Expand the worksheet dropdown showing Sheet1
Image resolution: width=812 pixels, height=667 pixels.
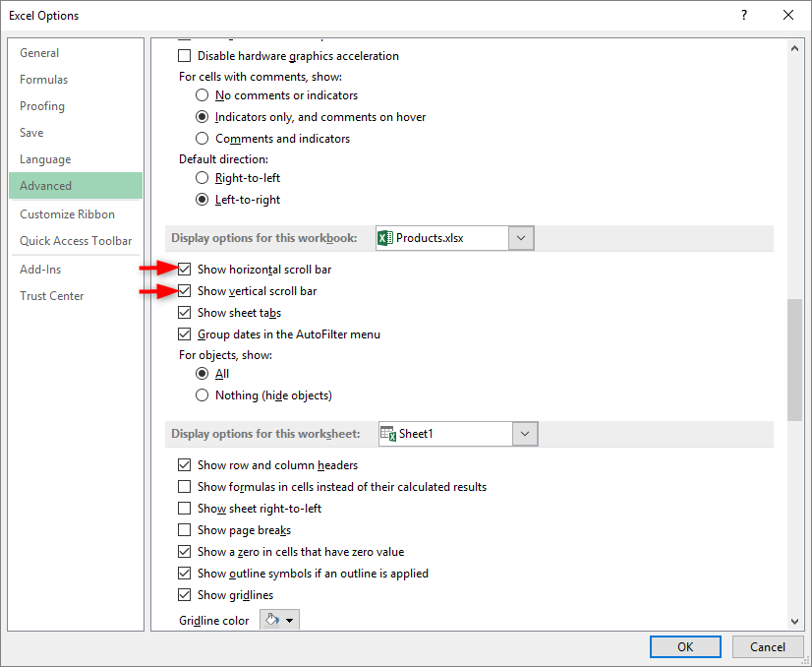[525, 434]
